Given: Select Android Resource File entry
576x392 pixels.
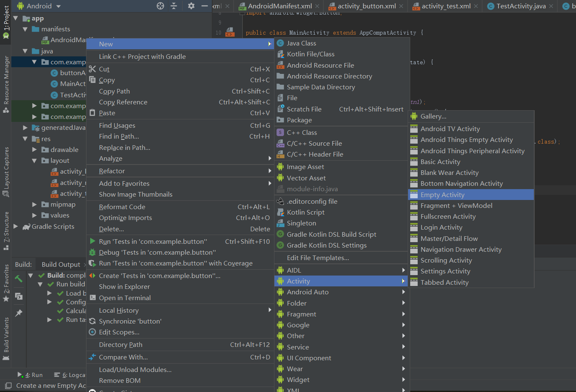Looking at the screenshot, I should pos(342,65).
